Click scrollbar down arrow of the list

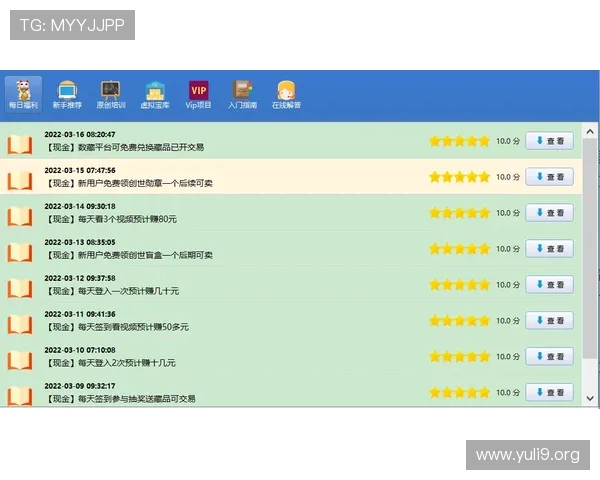590,398
